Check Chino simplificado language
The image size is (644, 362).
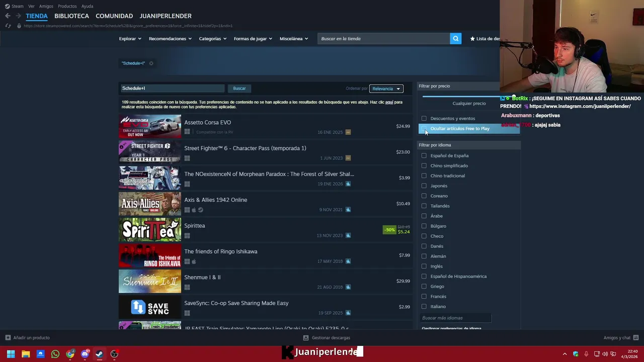pyautogui.click(x=424, y=166)
